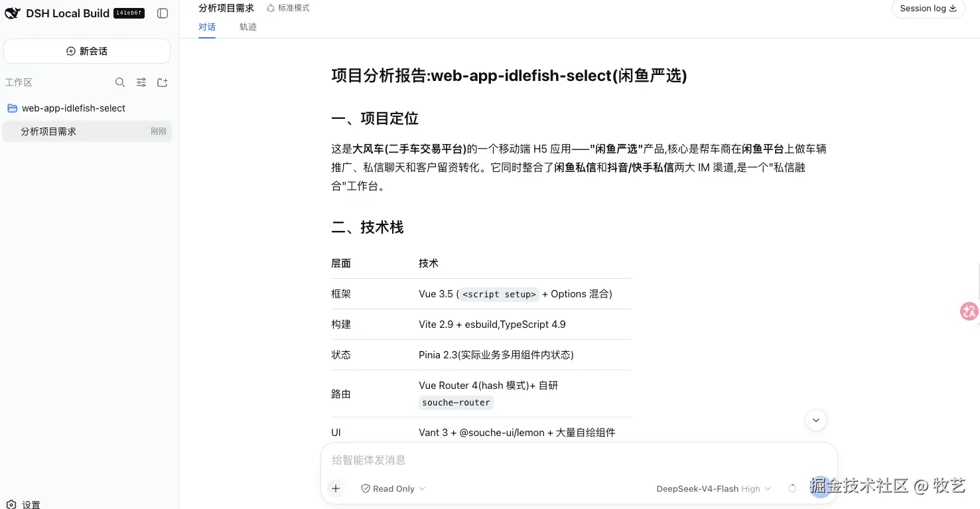Switch to the 对话 tab
The height and width of the screenshot is (509, 980).
click(x=207, y=27)
